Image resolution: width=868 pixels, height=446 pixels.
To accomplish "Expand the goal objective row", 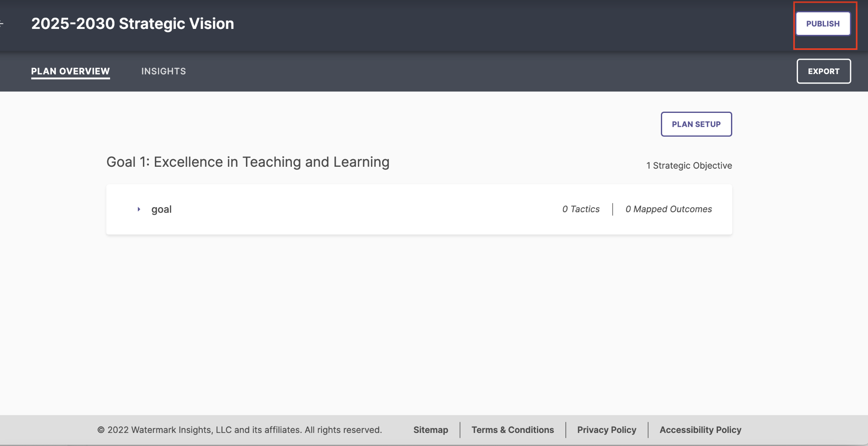I will coord(139,209).
